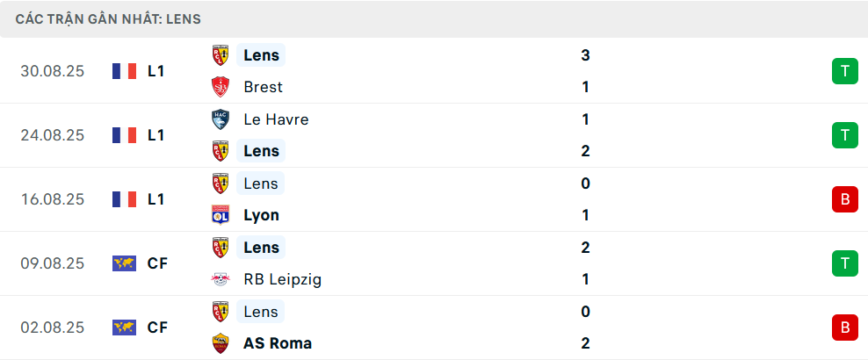
Task: Open the Le Havre team link
Action: [x=276, y=119]
